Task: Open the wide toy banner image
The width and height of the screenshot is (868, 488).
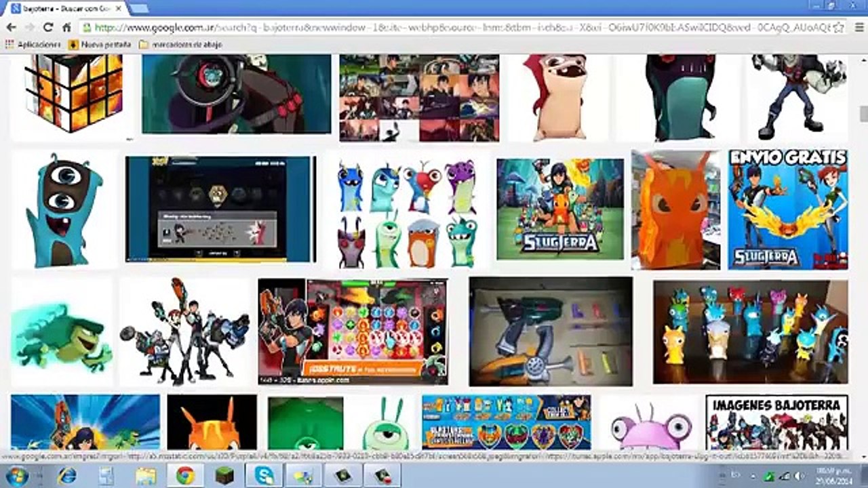Action: point(506,423)
